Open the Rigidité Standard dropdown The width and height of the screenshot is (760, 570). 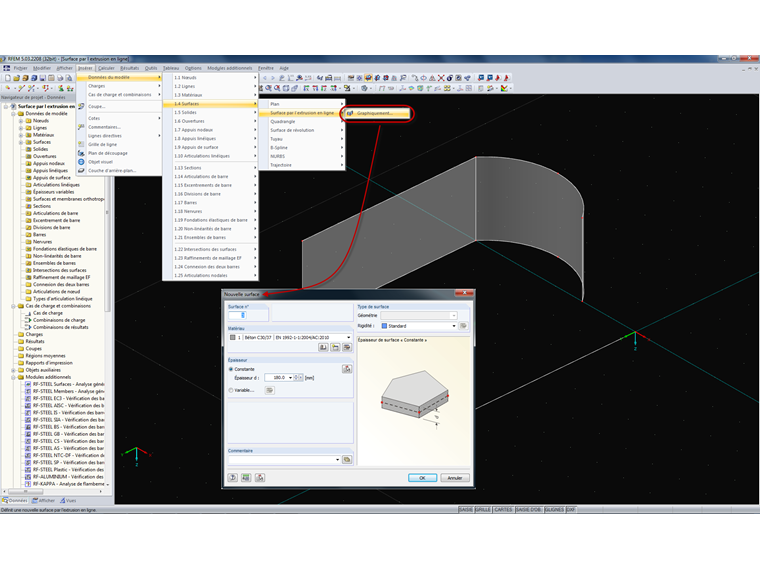454,326
